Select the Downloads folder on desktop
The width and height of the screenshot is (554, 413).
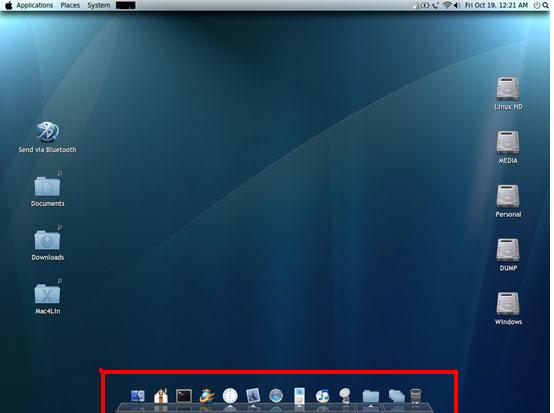point(47,244)
